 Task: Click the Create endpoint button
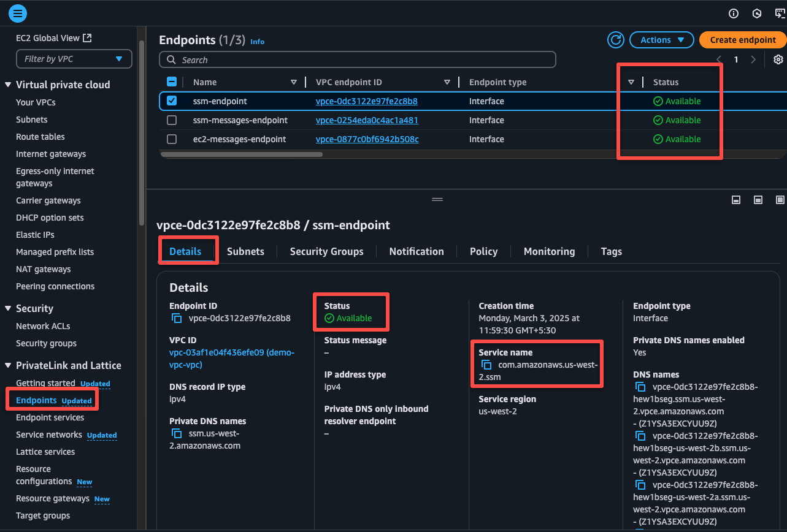[743, 40]
